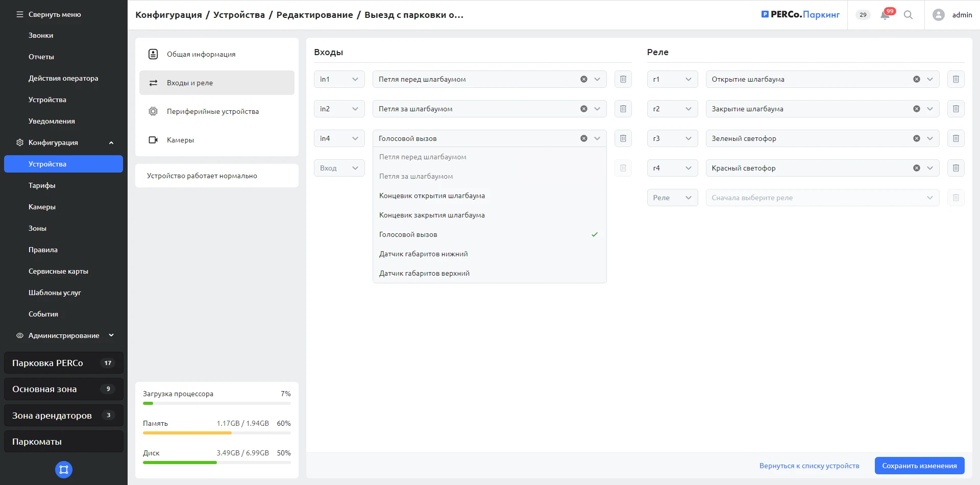Click the Память usage progress bar

pos(216,433)
